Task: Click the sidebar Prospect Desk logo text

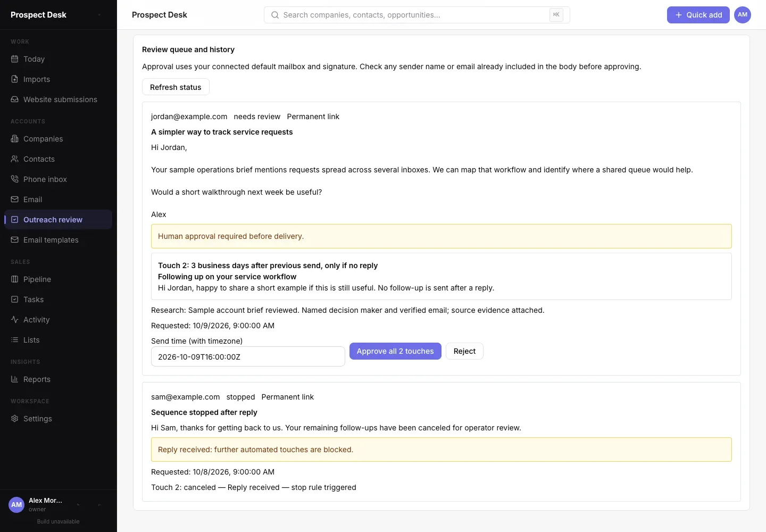Action: tap(38, 15)
